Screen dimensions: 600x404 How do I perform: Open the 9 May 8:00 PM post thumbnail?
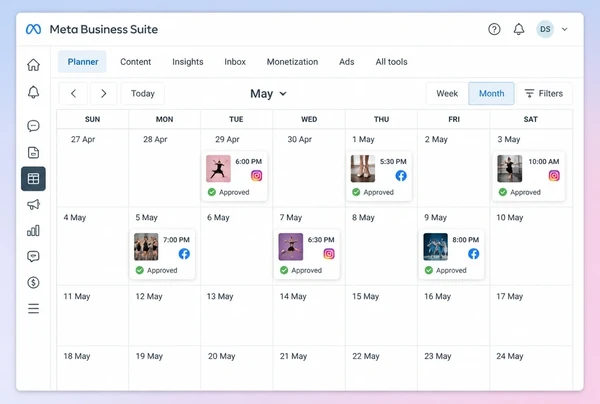435,247
